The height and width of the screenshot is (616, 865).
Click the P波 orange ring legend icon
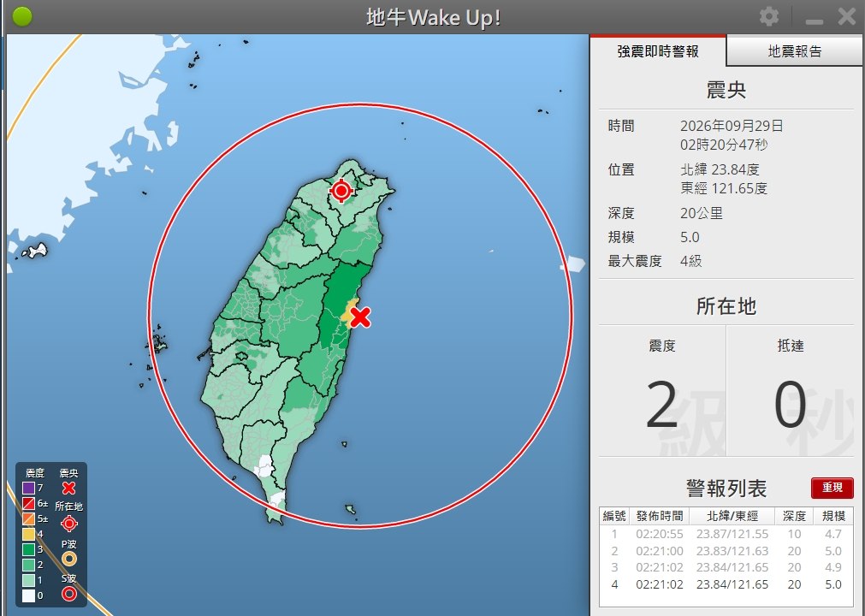pyautogui.click(x=69, y=560)
